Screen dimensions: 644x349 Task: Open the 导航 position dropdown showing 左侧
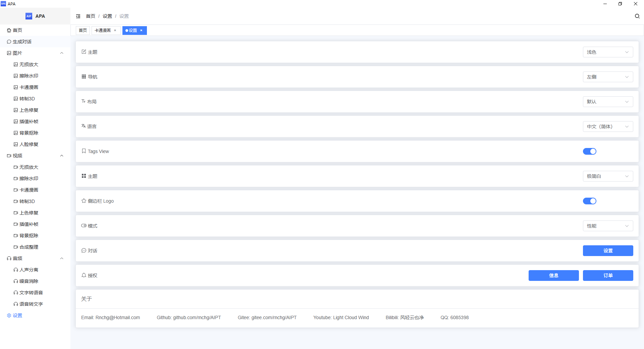(608, 77)
